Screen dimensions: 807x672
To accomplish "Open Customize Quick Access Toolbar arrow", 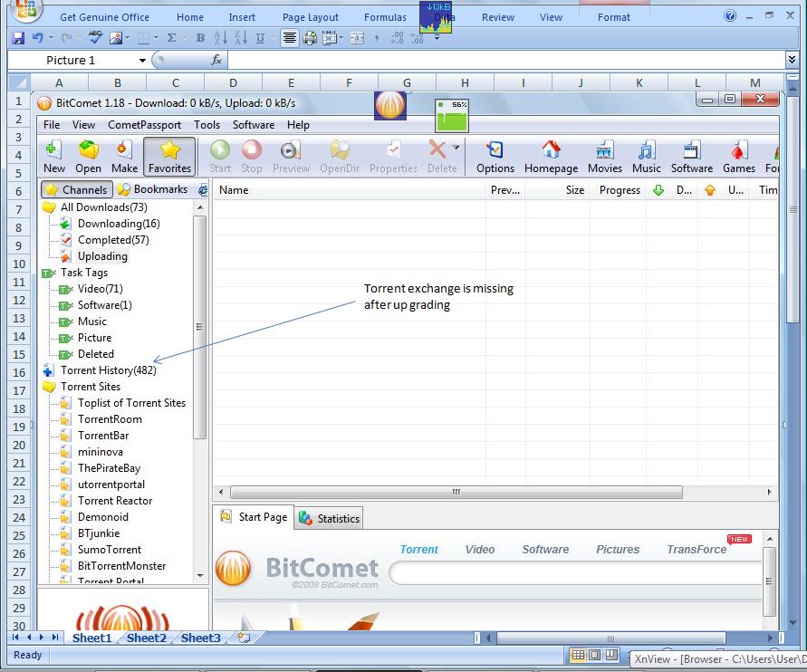I will point(437,37).
